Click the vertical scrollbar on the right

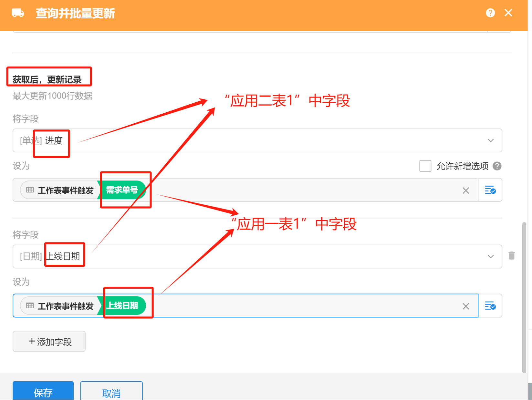click(524, 297)
